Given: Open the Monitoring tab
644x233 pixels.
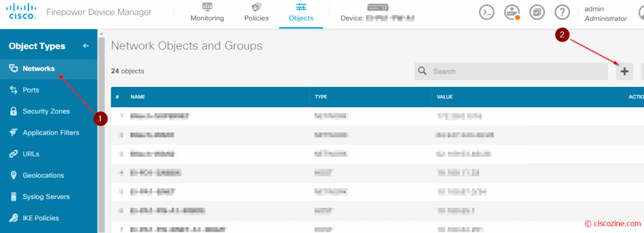Looking at the screenshot, I should pos(207,13).
